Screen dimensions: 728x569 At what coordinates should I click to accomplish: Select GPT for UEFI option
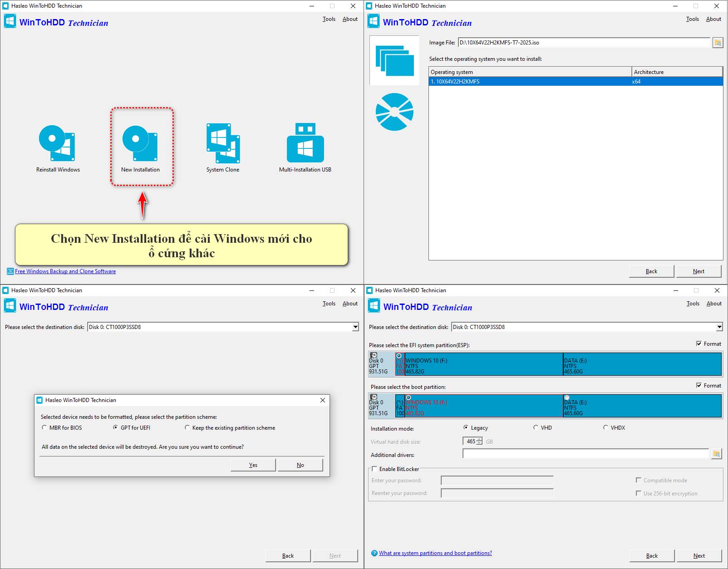click(x=115, y=427)
